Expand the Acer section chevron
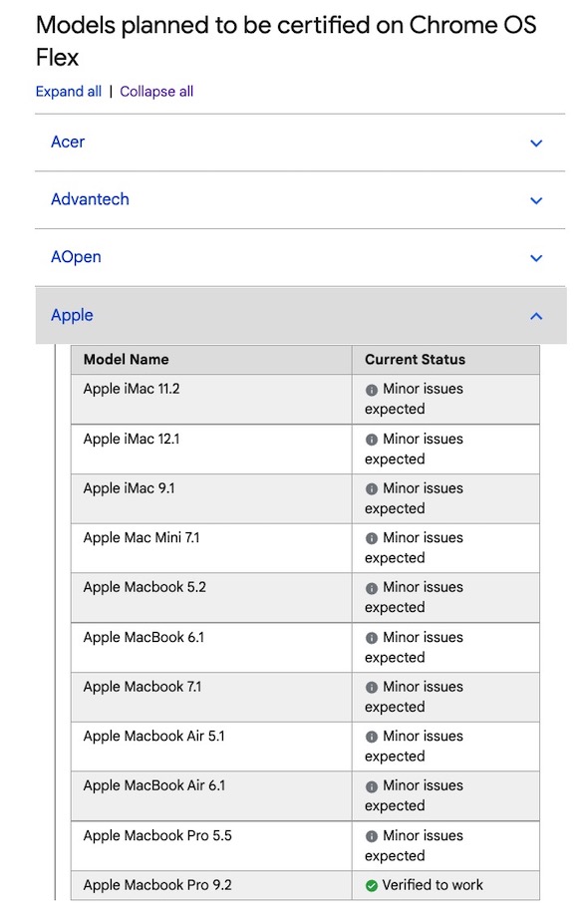Image resolution: width=588 pixels, height=915 pixels. click(536, 143)
